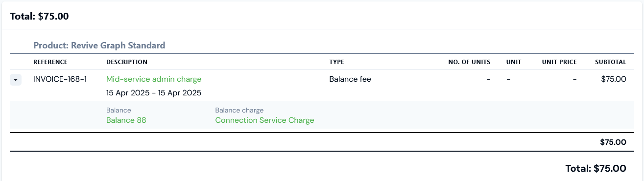Screen dimensions: 644x181
Task: Click the SUBTOTAL column header
Action: click(x=611, y=62)
